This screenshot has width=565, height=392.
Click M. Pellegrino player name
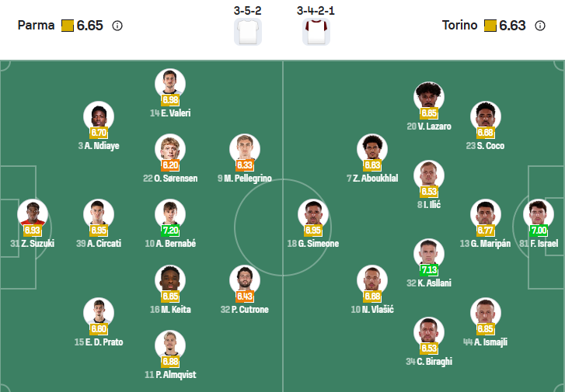[x=245, y=179]
